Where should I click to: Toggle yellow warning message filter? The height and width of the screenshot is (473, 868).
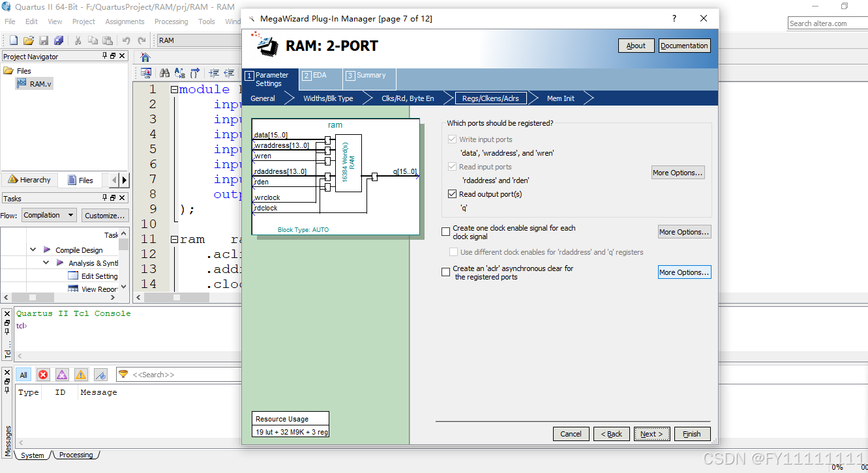[81, 375]
